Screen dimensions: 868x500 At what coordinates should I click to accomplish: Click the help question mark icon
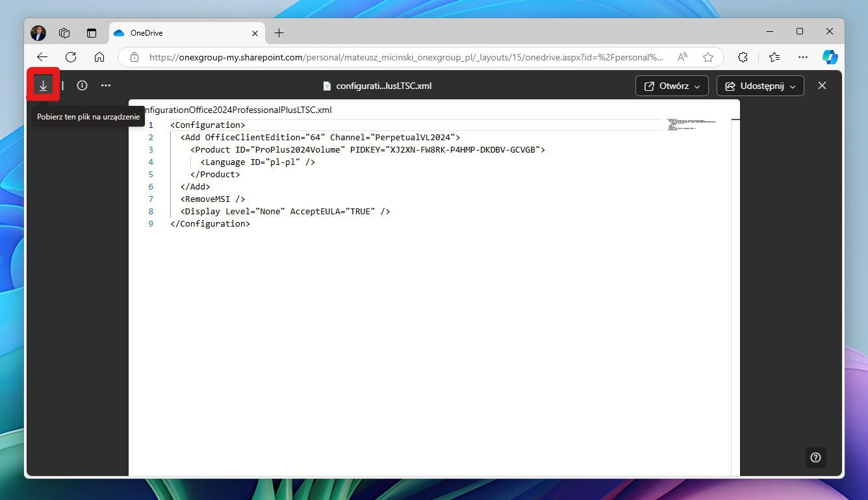tap(816, 457)
